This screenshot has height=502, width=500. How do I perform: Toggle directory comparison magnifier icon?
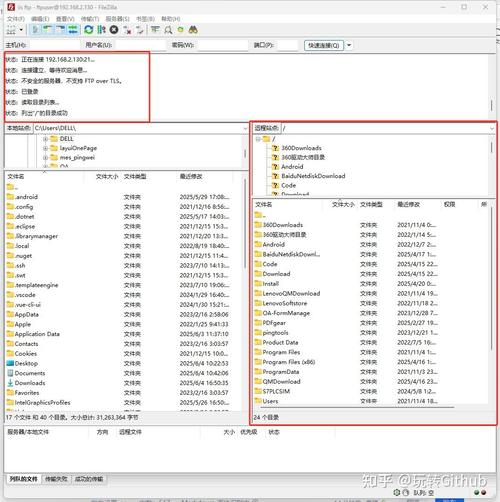click(x=168, y=30)
